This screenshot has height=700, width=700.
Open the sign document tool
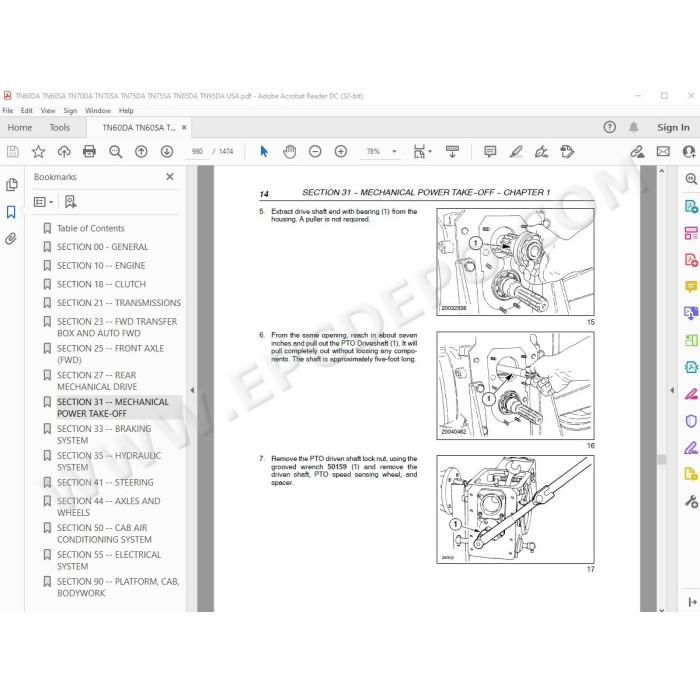coord(542,152)
